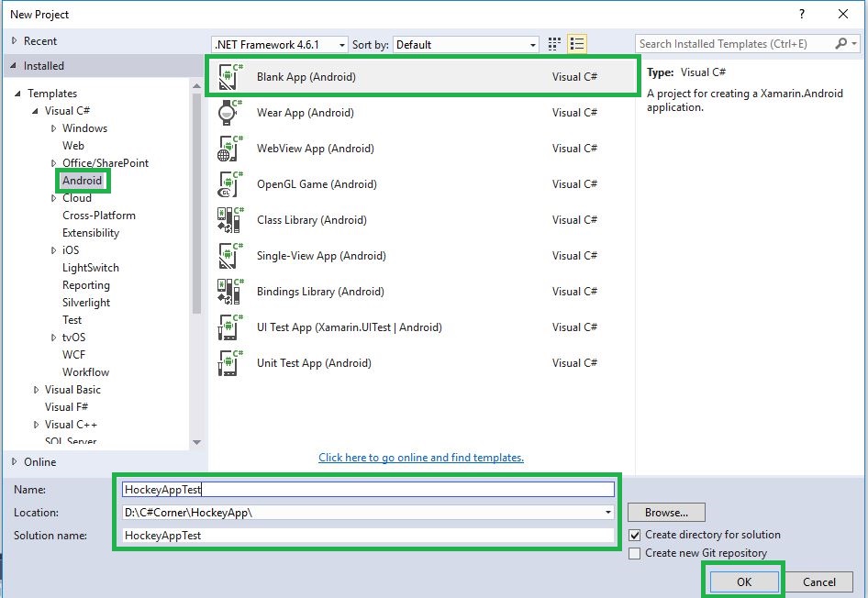The width and height of the screenshot is (868, 598).
Task: Toggle Create directory for solution checkbox
Action: (x=635, y=535)
